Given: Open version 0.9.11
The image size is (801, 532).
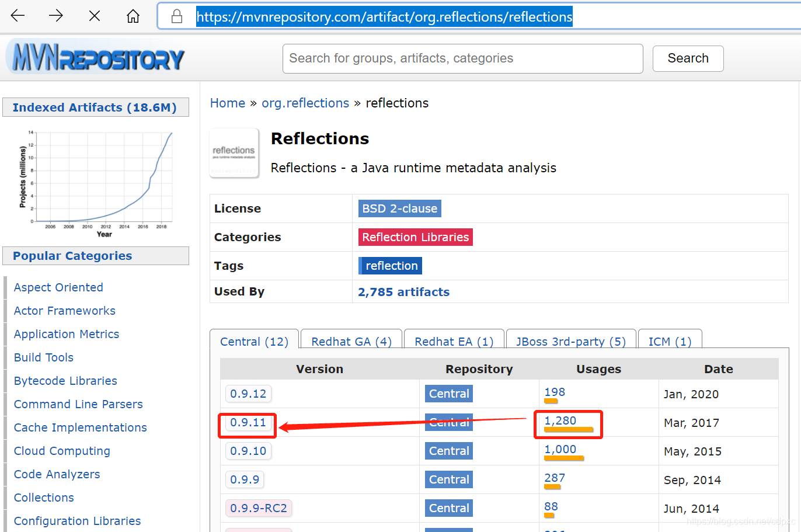Looking at the screenshot, I should [248, 422].
